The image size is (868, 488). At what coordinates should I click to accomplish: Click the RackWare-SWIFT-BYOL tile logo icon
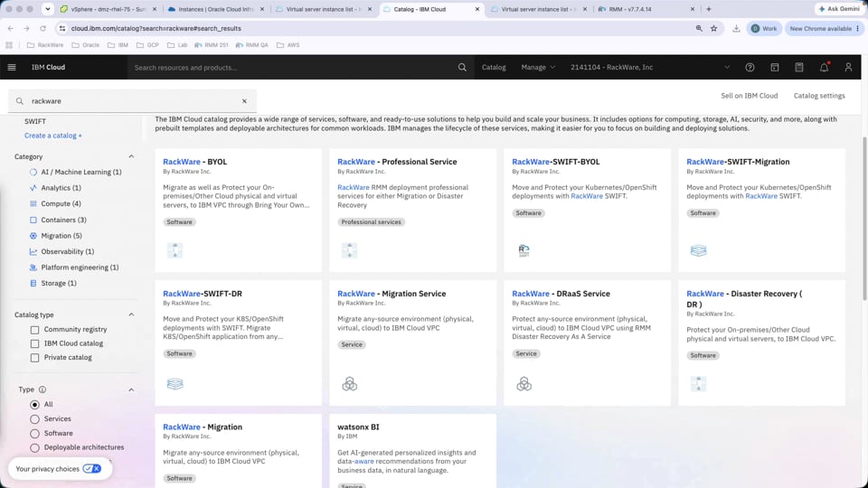(x=524, y=250)
